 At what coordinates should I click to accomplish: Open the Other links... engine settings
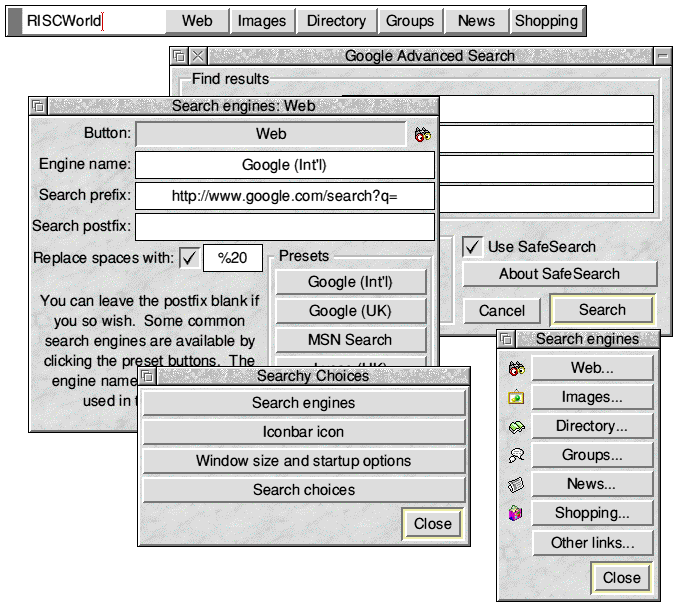click(592, 543)
